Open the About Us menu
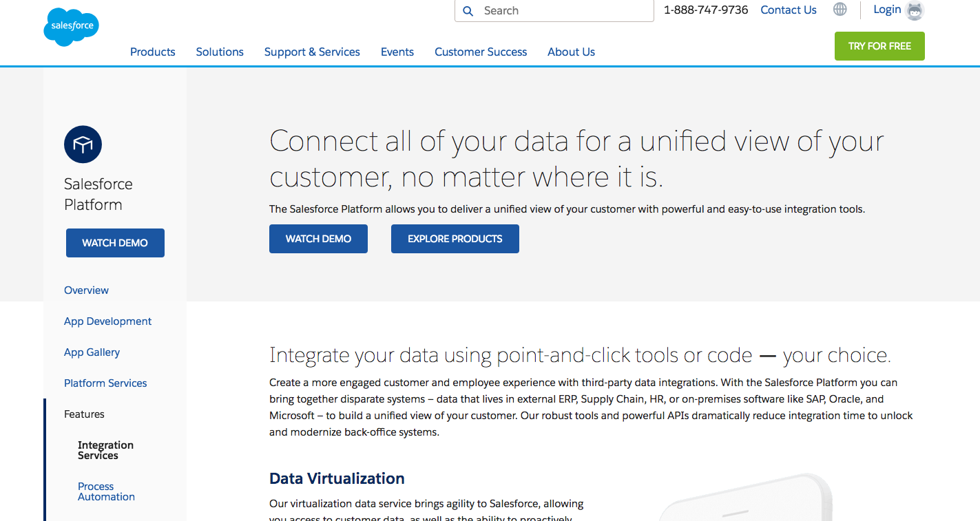 [x=571, y=52]
